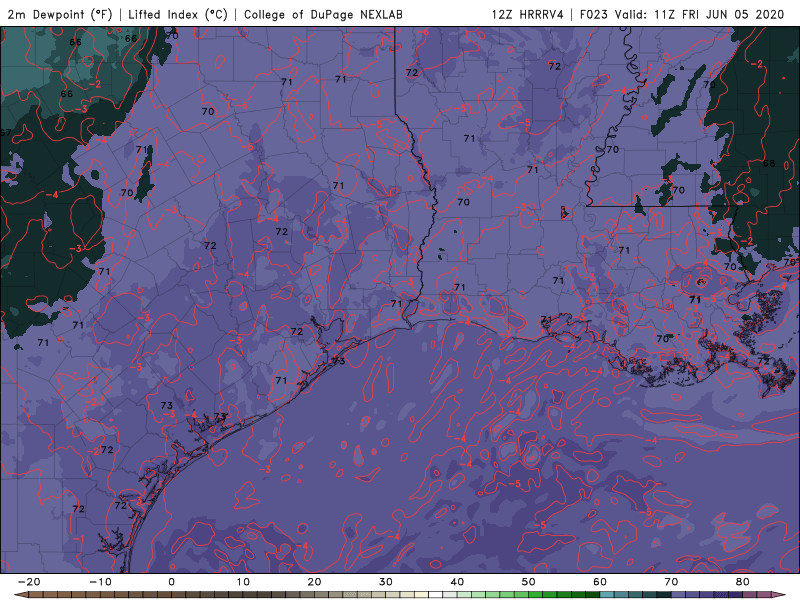Click the "F023" forecast hour text
The width and height of the screenshot is (800, 600).
click(x=594, y=14)
